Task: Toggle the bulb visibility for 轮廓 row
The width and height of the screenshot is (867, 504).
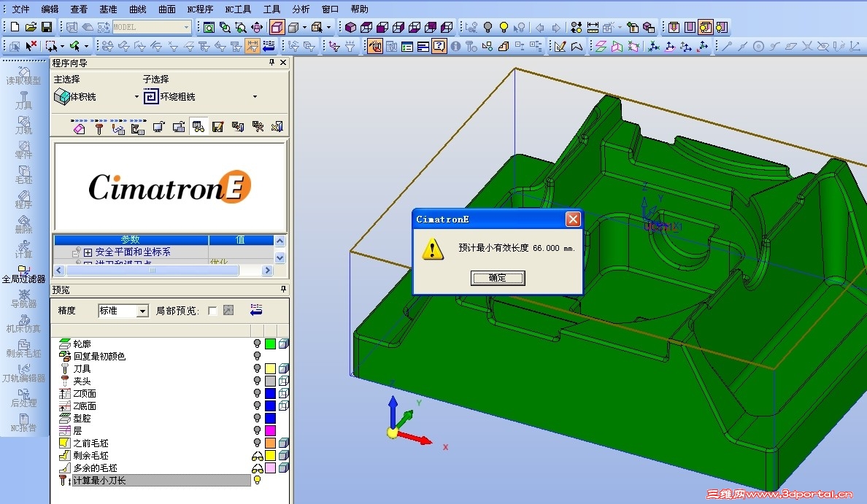Action: tap(257, 344)
